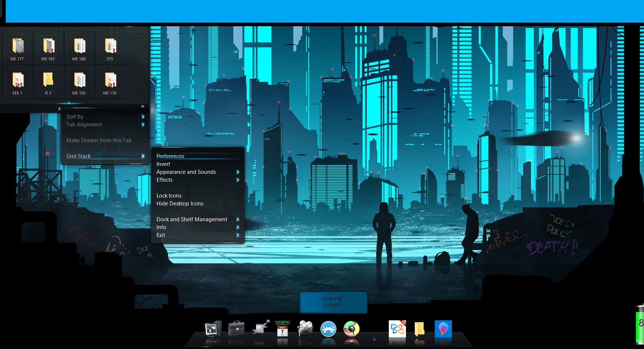Click the wrench tools icon in the dock
This screenshot has height=349, width=644.
pyautogui.click(x=260, y=329)
